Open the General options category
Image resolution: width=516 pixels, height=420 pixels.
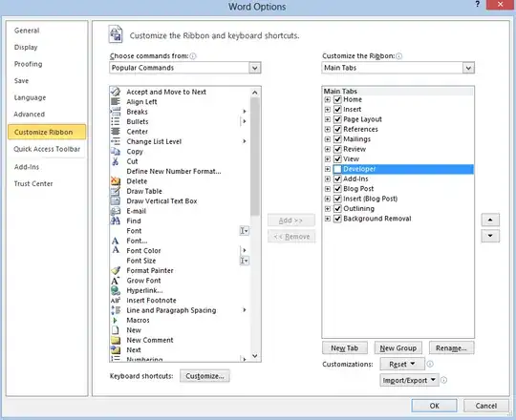[27, 31]
